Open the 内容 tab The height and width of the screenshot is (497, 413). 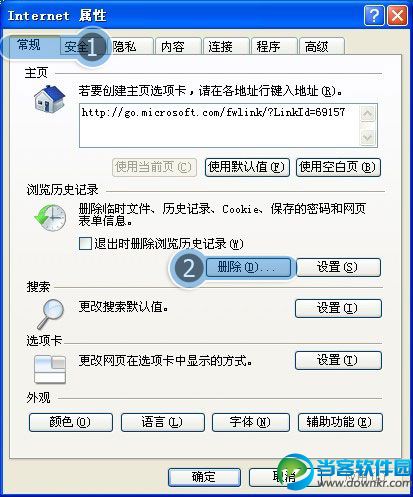click(x=178, y=46)
